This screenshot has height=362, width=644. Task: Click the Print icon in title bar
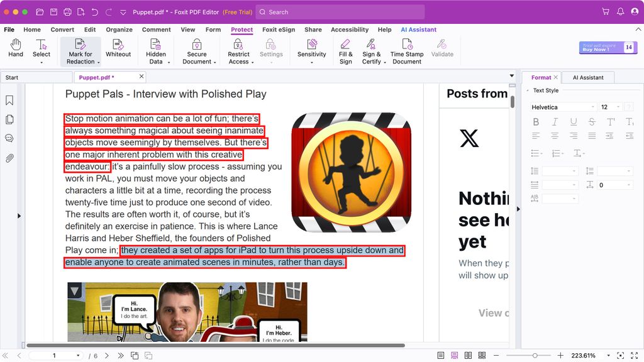click(67, 12)
